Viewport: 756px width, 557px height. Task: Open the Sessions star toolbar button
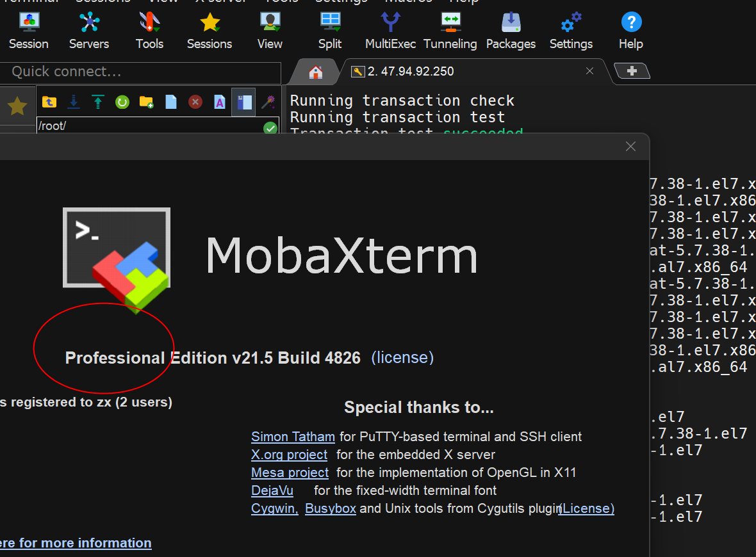click(210, 31)
